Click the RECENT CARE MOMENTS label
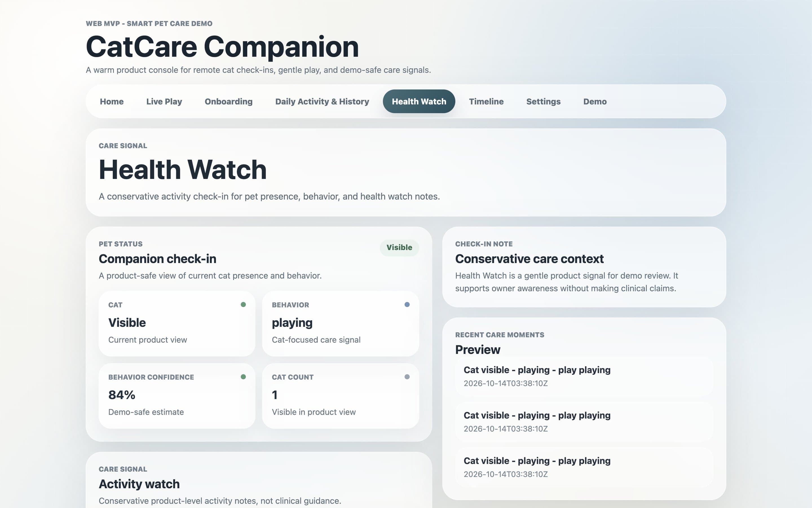Screen dimensions: 812x508 coord(500,335)
